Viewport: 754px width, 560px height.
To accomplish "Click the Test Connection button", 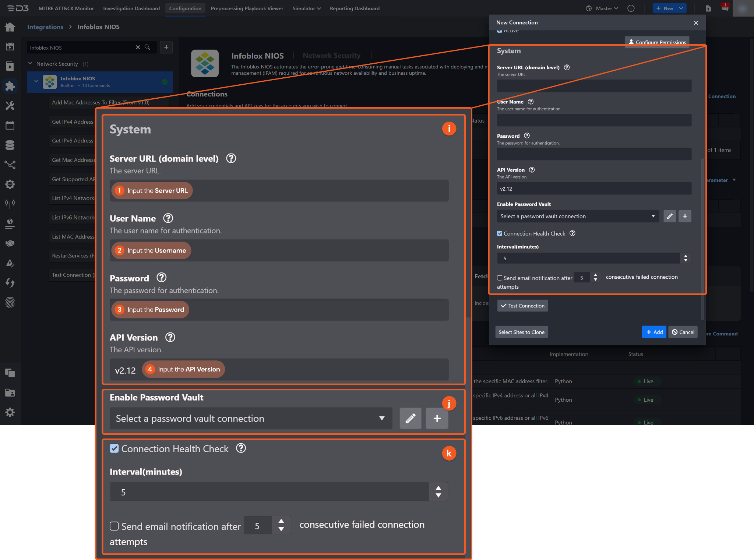I will (522, 306).
